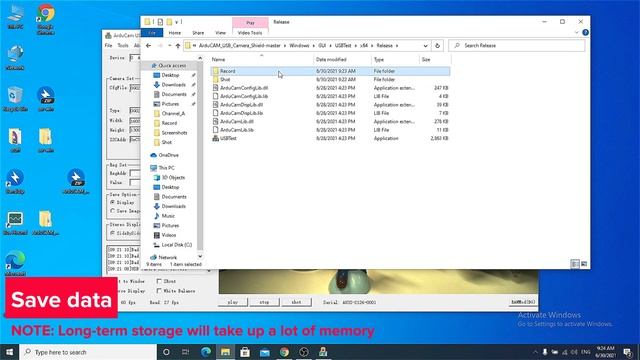The width and height of the screenshot is (640, 360).
Task: Sort files by Date modified column
Action: point(342,60)
